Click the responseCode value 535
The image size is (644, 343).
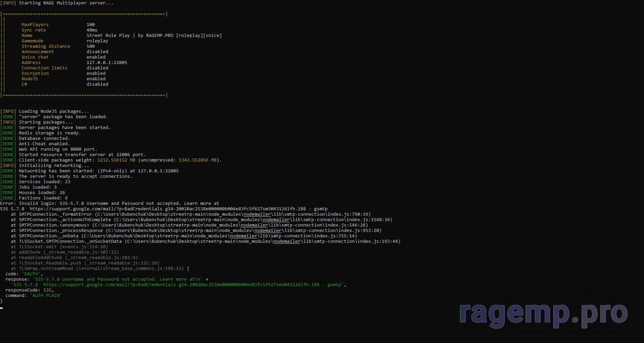[47, 290]
